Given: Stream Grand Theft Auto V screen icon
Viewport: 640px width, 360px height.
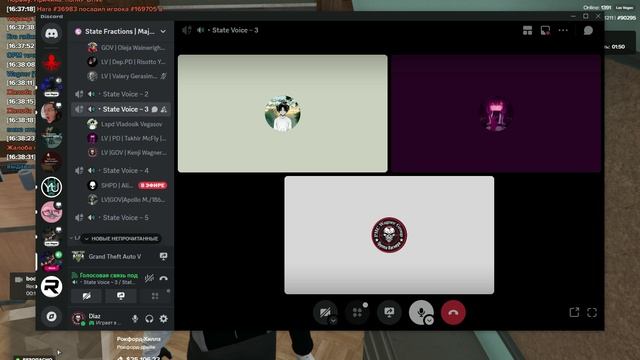Looking at the screenshot, I should coord(163,256).
